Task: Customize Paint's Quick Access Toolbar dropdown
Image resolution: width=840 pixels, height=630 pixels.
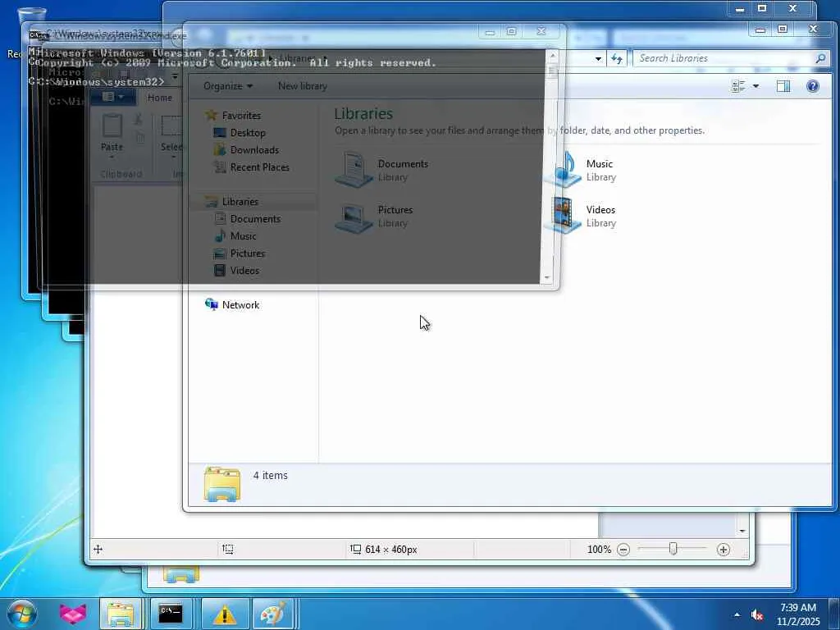Action: click(175, 77)
